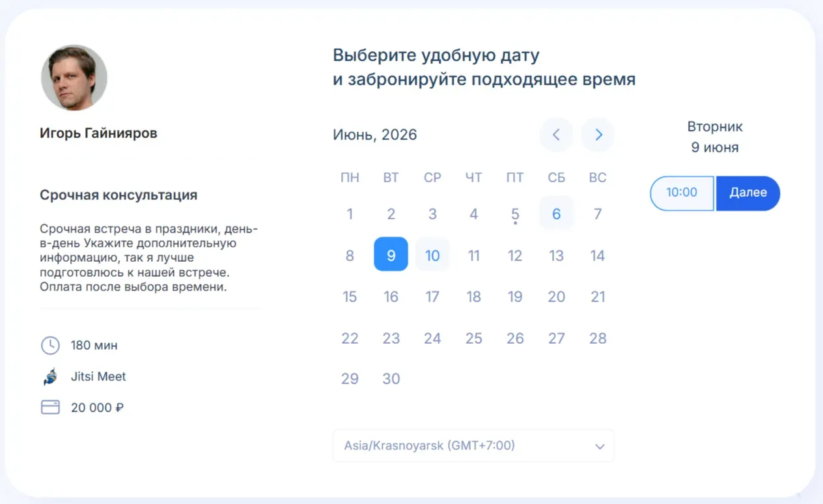Click date 4 in the calendar

473,214
